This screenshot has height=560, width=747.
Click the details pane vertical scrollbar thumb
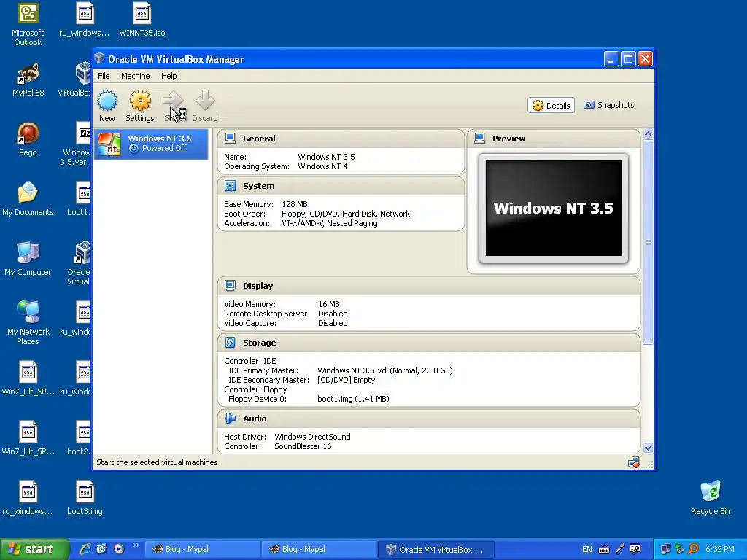click(648, 242)
